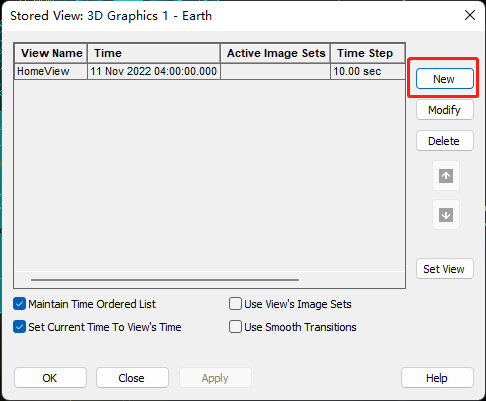Confirm with the OK button
The width and height of the screenshot is (486, 401).
coord(50,378)
